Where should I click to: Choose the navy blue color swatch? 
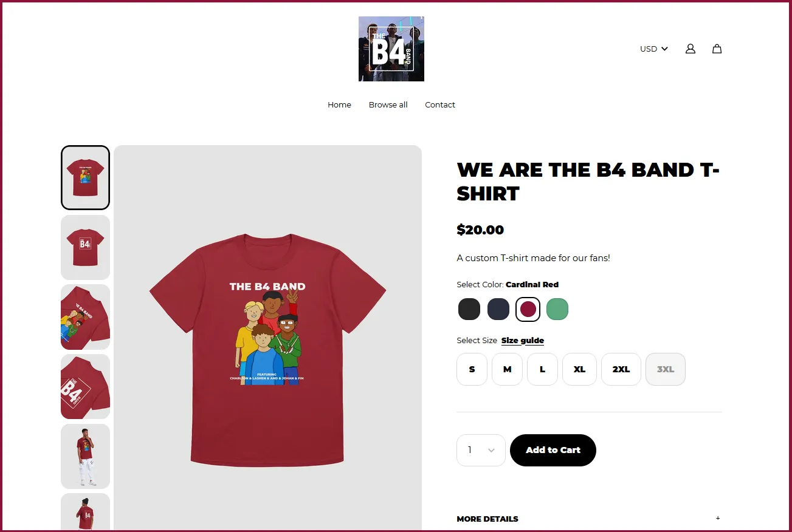click(x=498, y=309)
